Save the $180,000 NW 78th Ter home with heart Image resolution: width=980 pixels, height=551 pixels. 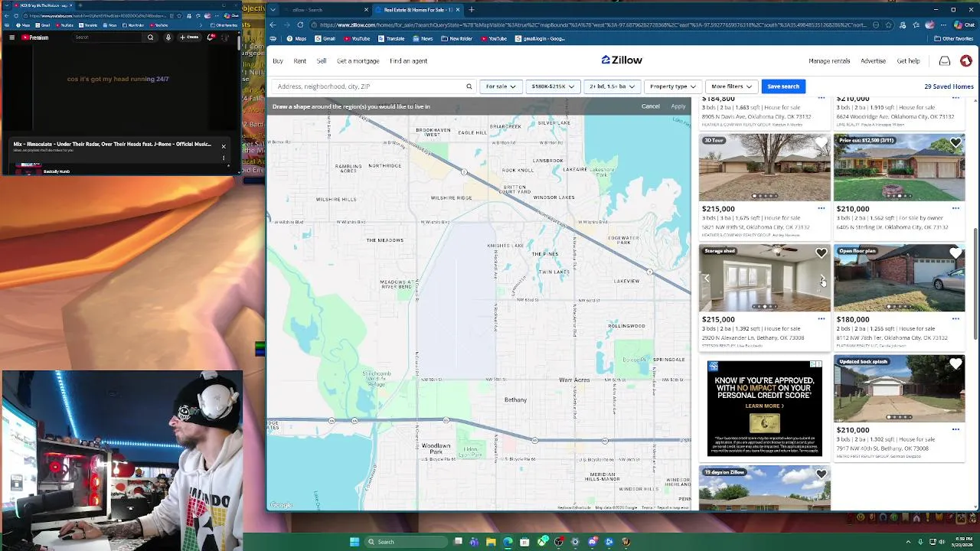[x=955, y=253]
